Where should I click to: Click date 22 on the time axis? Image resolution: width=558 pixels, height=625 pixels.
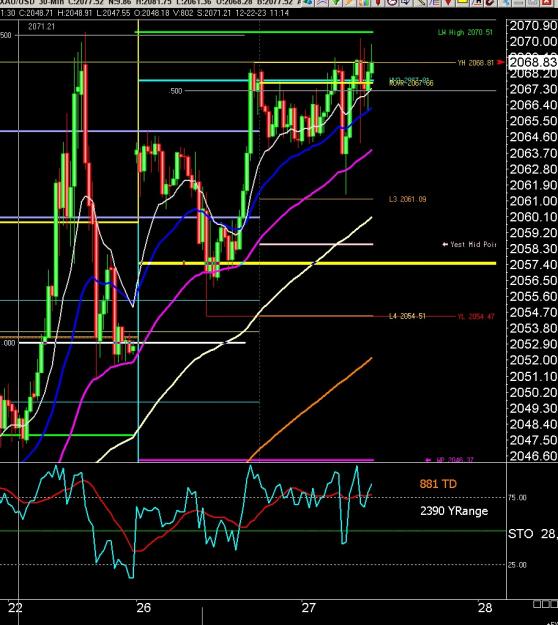[15, 608]
